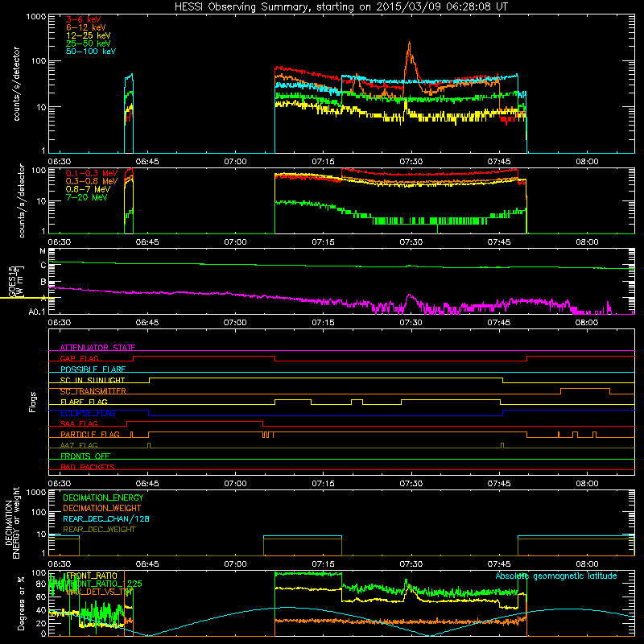Click the AAZ_FLAG label
Image resolution: width=644 pixels, height=644 pixels.
click(79, 445)
